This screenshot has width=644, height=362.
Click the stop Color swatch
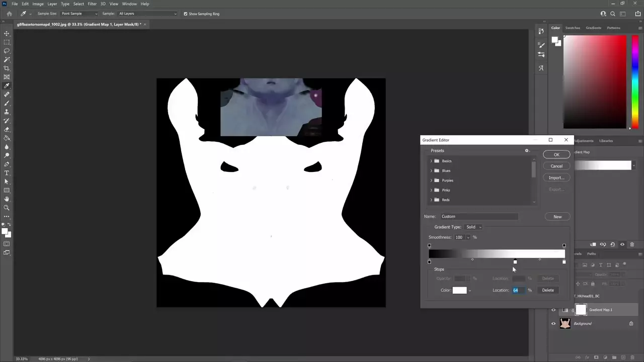(459, 290)
